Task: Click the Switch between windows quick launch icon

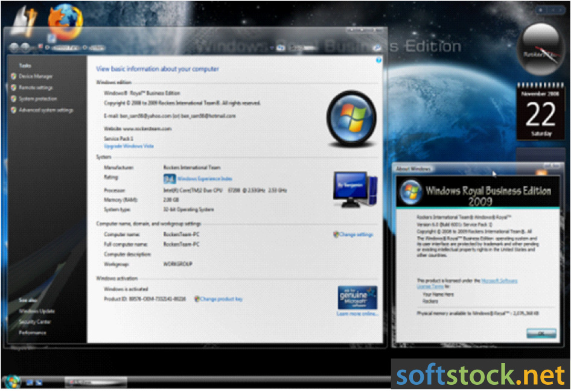Action: (39, 382)
